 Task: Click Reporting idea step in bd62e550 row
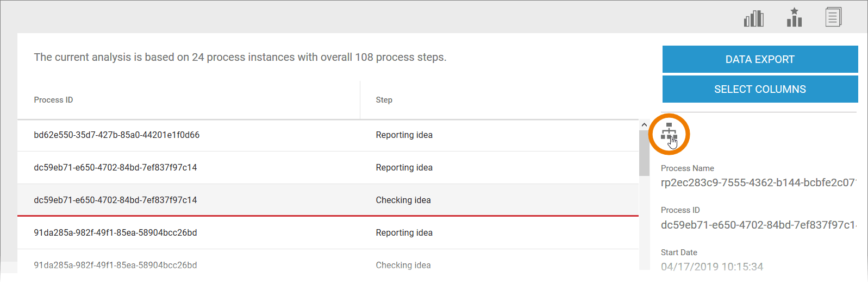point(404,135)
